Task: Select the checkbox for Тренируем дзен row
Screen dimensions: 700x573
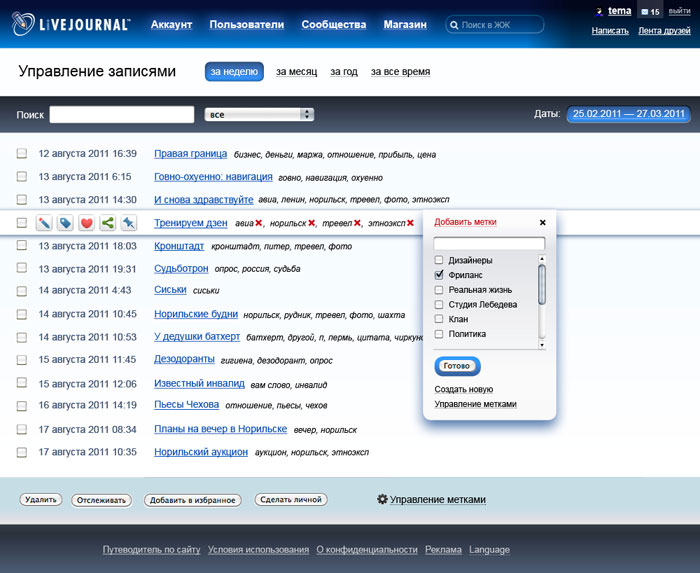Action: point(21,222)
